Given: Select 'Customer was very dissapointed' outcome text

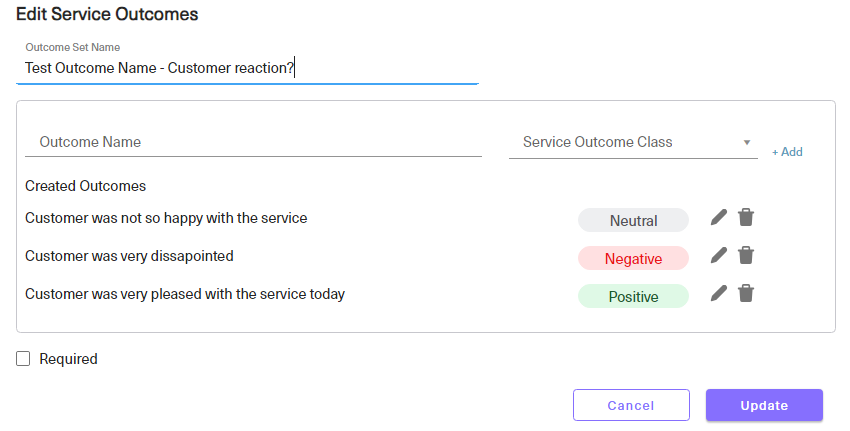Looking at the screenshot, I should tap(129, 256).
